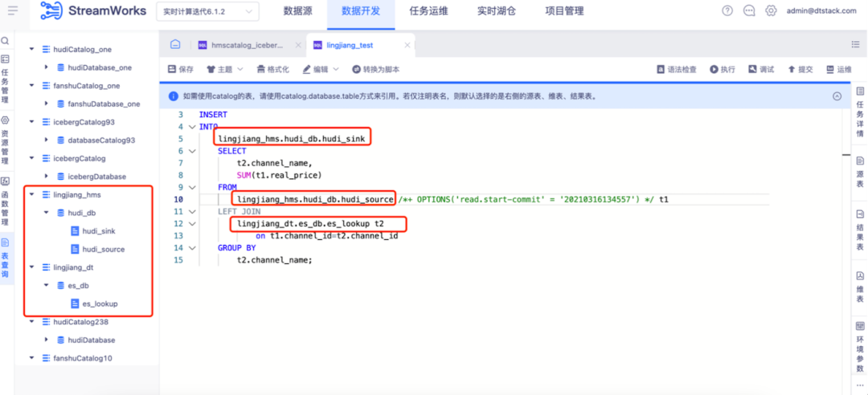Select the hudi_source table

104,249
